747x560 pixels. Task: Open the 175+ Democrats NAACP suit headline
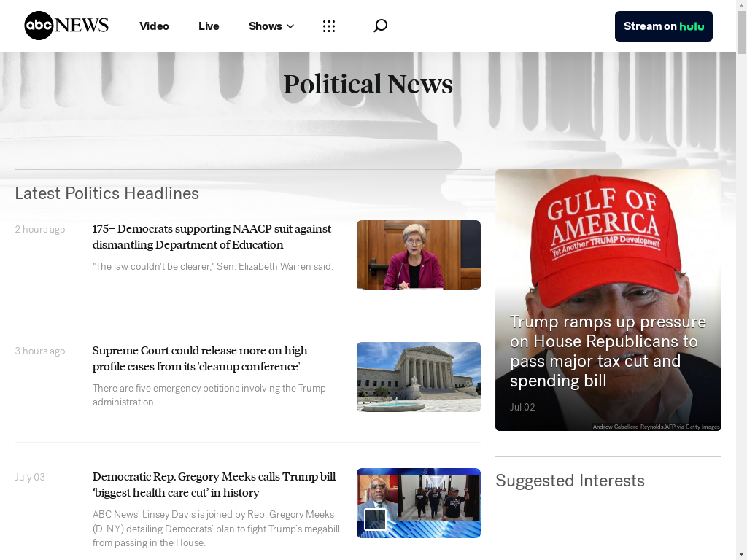tap(212, 237)
